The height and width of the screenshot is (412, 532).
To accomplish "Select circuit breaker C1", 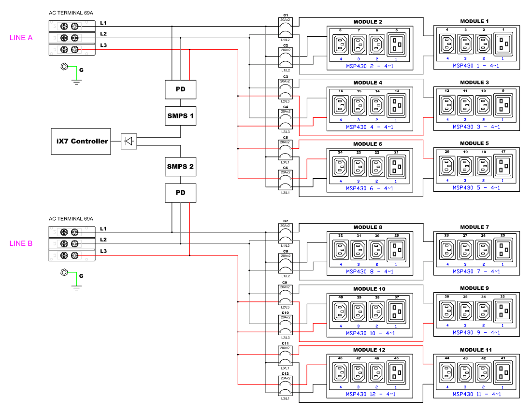I will (x=286, y=28).
